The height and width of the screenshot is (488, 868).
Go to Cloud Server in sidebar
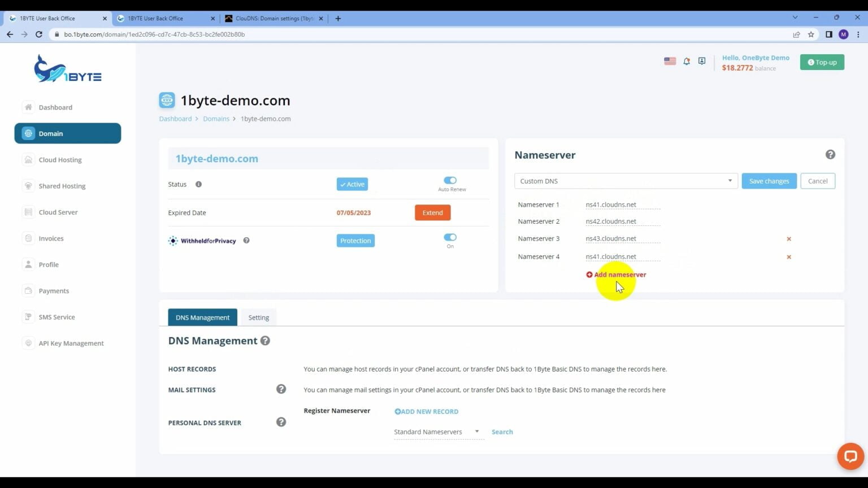pos(58,212)
